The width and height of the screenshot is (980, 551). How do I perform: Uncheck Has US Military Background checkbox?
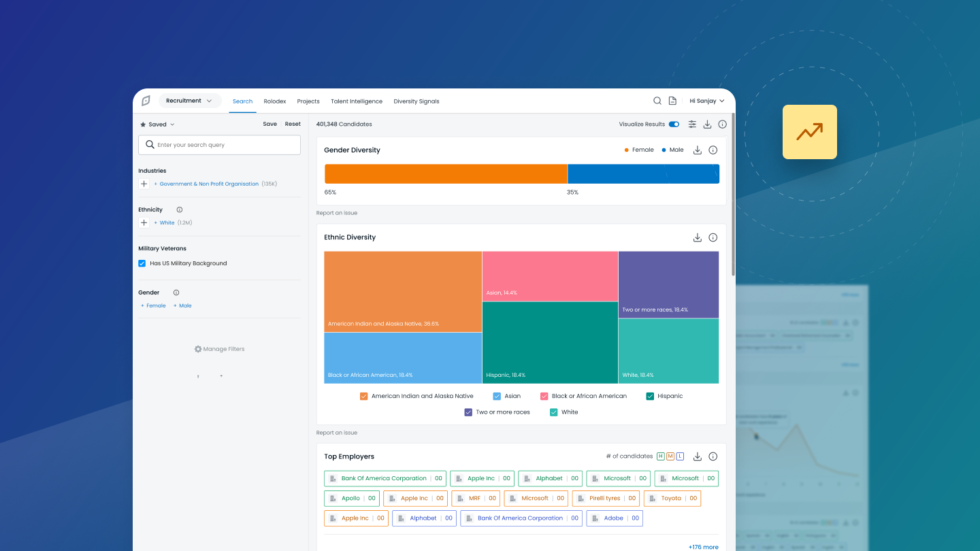pos(142,263)
